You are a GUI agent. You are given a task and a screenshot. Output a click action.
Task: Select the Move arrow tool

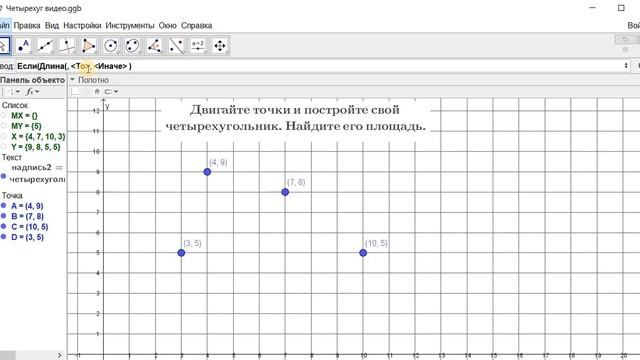[3, 45]
